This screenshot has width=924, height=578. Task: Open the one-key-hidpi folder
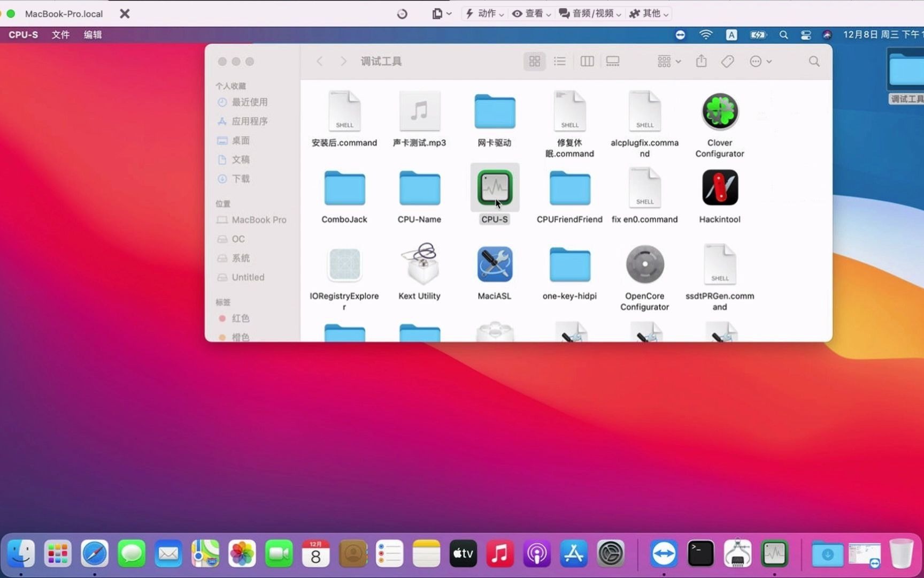pyautogui.click(x=569, y=264)
